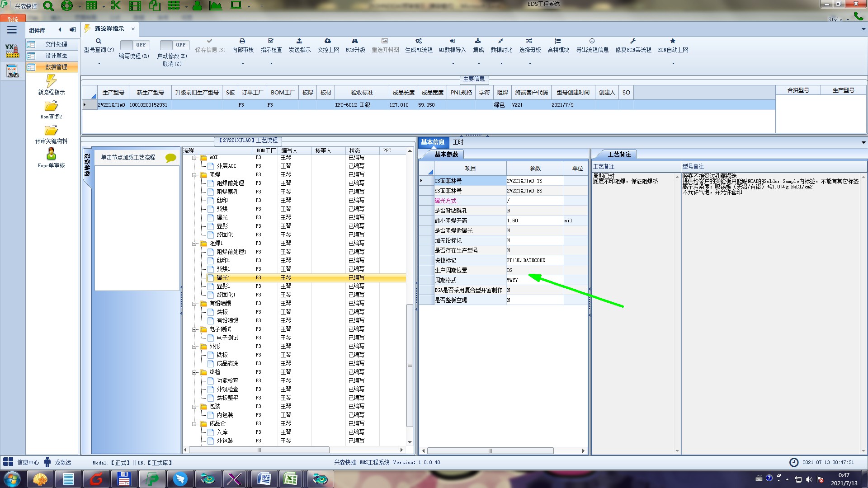The height and width of the screenshot is (488, 868).
Task: Click the horizontal scrollbar under the process tree
Action: click(259, 450)
